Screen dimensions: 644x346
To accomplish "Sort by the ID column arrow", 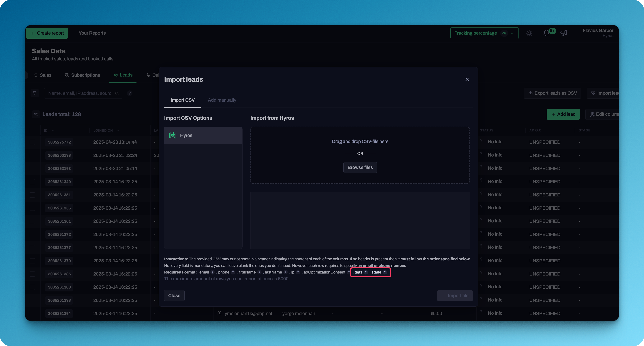I will [53, 130].
